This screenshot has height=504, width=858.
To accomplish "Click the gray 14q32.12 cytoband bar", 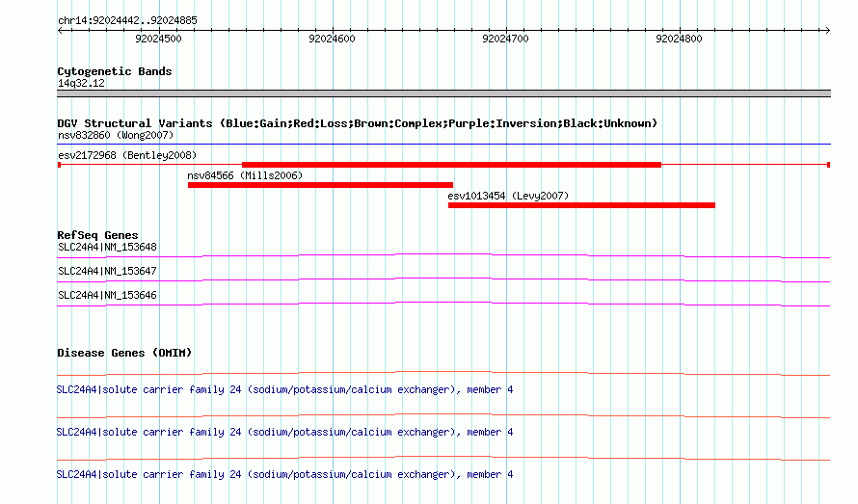I will tap(443, 93).
